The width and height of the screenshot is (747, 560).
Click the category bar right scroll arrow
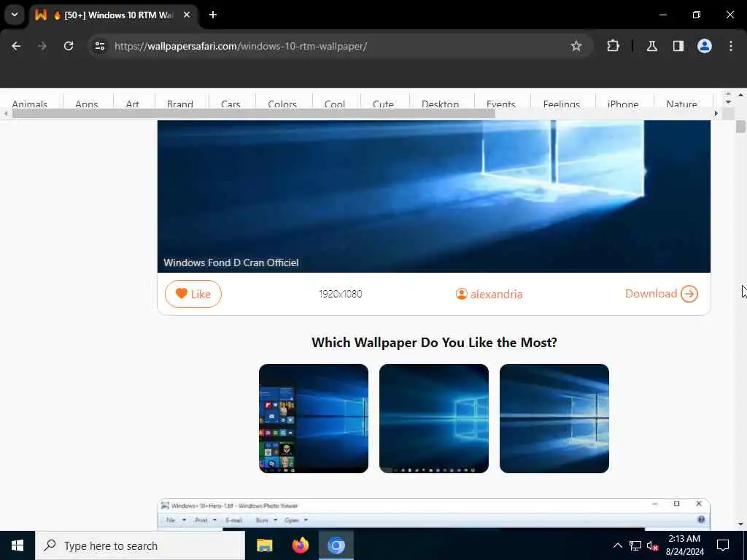pos(716,113)
